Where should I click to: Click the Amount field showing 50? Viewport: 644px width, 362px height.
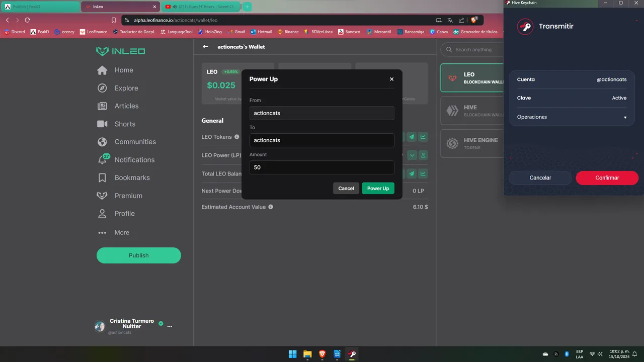[322, 167]
